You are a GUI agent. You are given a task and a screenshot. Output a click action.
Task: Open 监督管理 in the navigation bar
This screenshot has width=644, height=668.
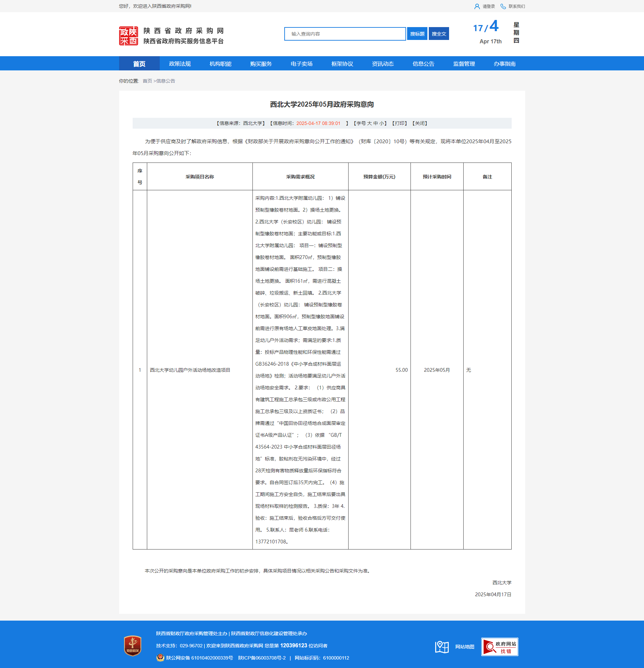tap(464, 64)
